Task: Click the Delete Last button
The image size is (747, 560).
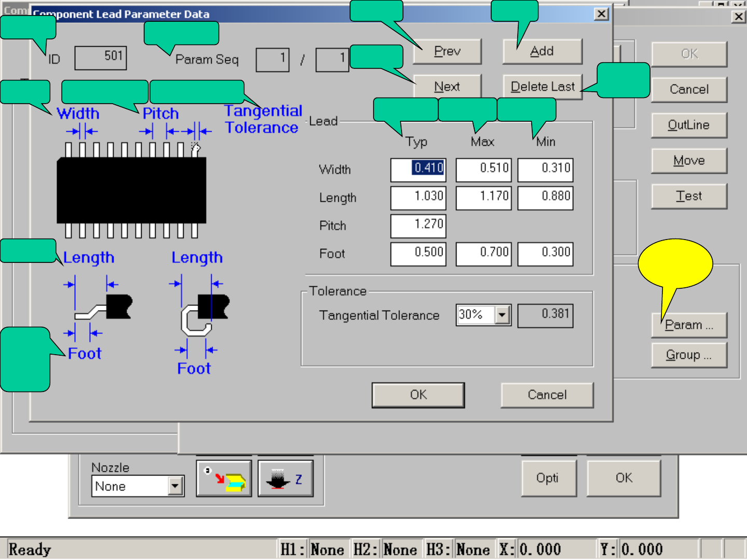Action: coord(543,87)
